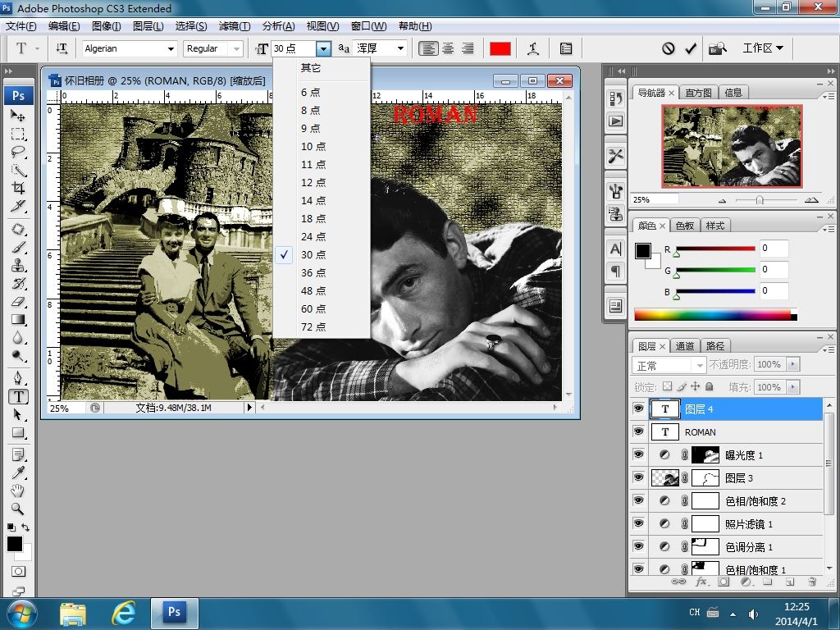Select the Lasso tool
This screenshot has width=840, height=630.
coord(18,152)
